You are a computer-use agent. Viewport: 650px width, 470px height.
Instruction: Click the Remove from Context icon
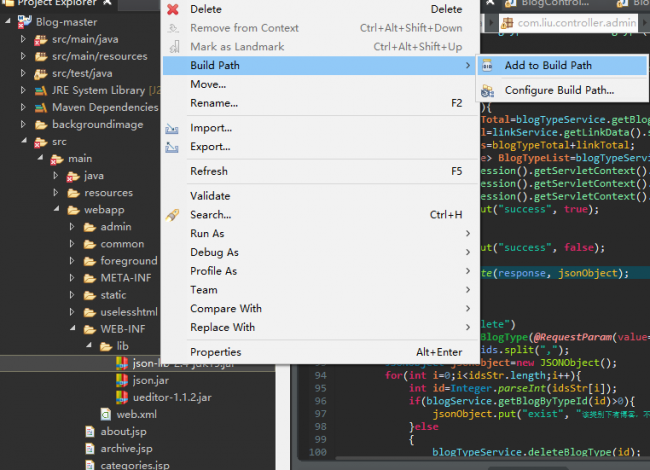point(173,28)
